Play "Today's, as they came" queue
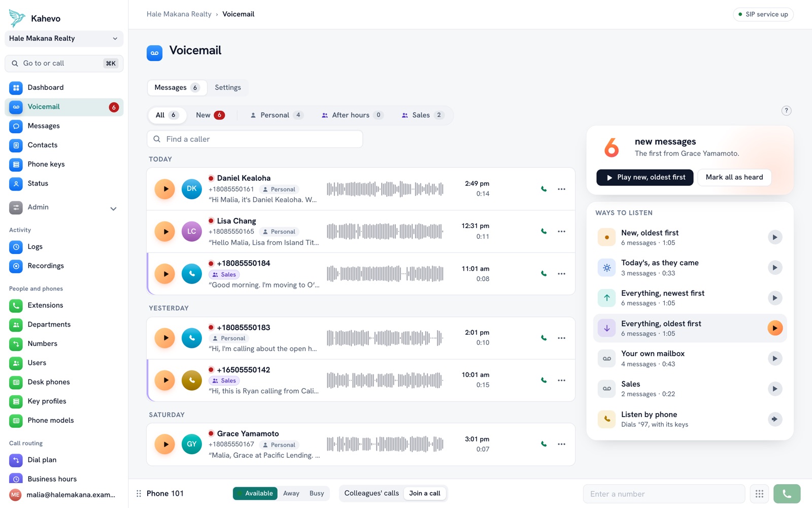This screenshot has width=812, height=508. tap(774, 268)
